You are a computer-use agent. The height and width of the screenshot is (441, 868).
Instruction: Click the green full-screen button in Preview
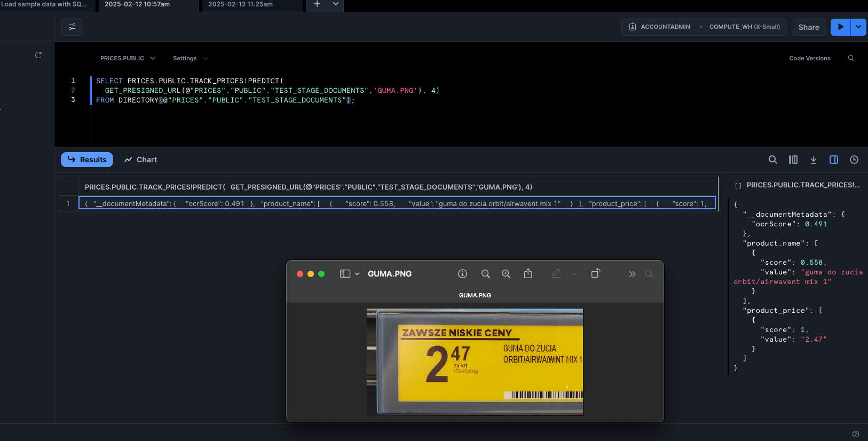coord(321,274)
